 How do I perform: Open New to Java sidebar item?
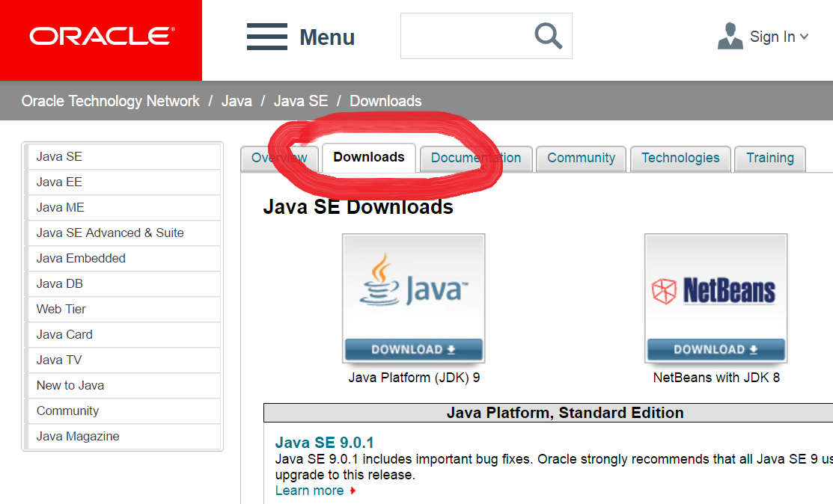click(x=123, y=386)
